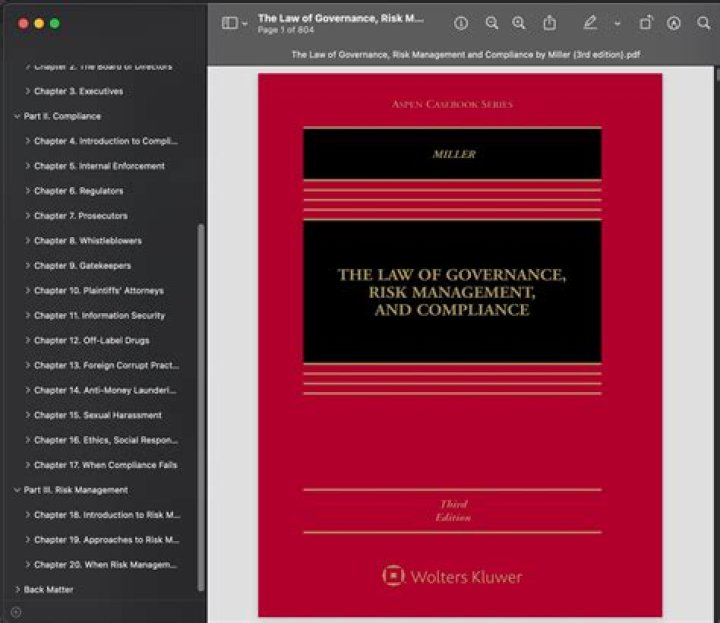Expand the Back Matter section
This screenshot has width=720, height=623.
(x=17, y=589)
